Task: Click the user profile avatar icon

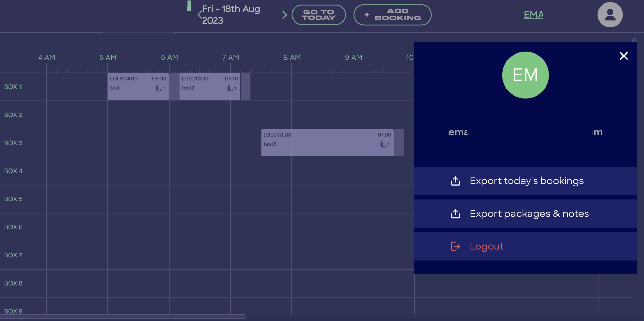Action: 610,15
